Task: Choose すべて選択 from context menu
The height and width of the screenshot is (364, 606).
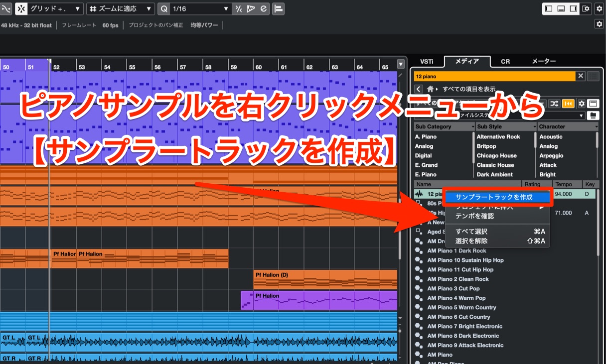Action: click(x=497, y=232)
